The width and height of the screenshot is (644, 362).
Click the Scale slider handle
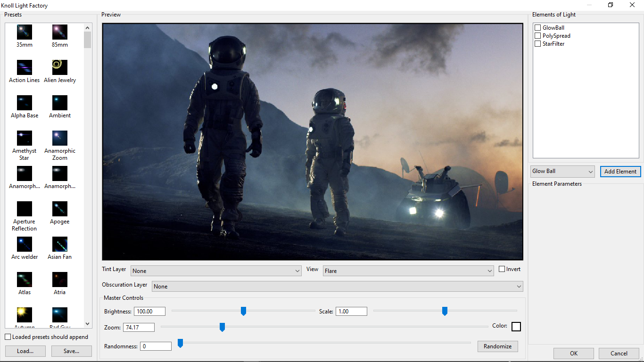(x=445, y=311)
